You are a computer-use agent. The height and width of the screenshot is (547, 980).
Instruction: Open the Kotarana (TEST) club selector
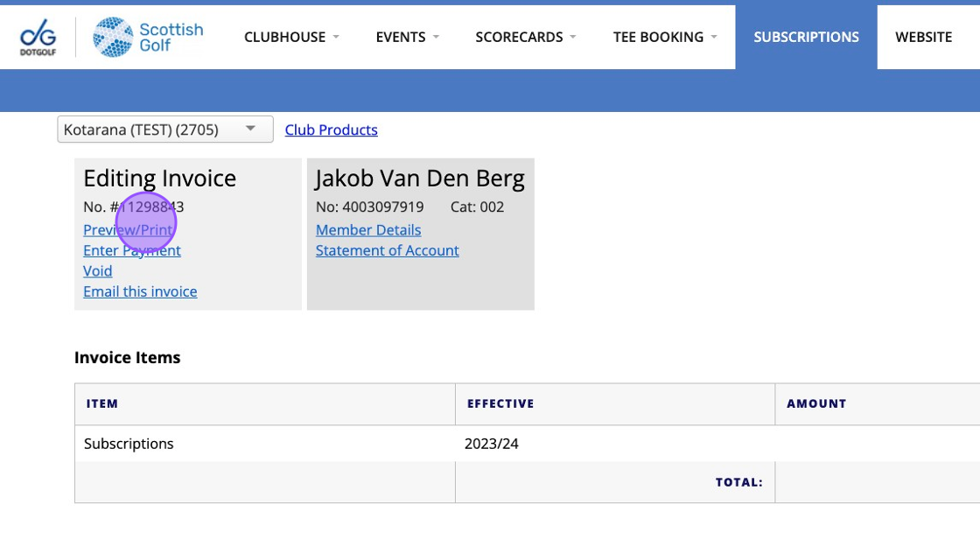point(164,130)
